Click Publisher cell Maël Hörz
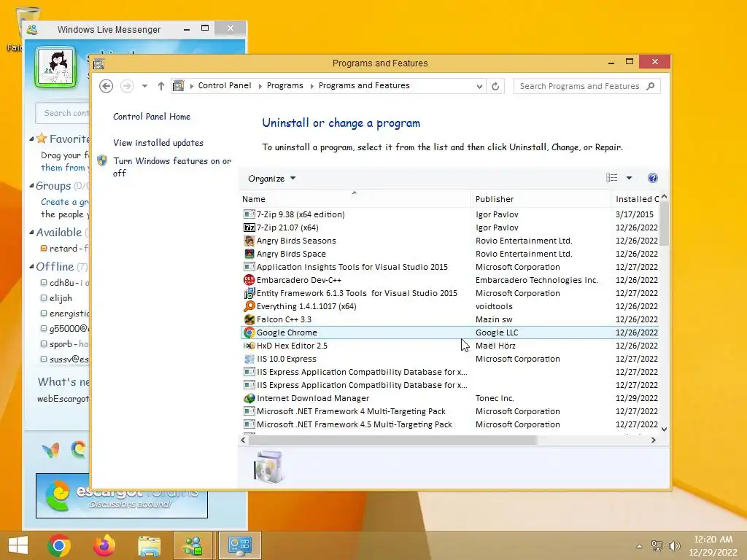747x560 pixels. (x=495, y=346)
